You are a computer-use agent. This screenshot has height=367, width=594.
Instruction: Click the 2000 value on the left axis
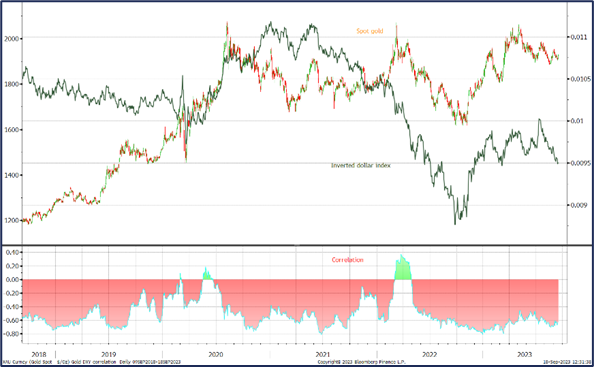coord(11,39)
